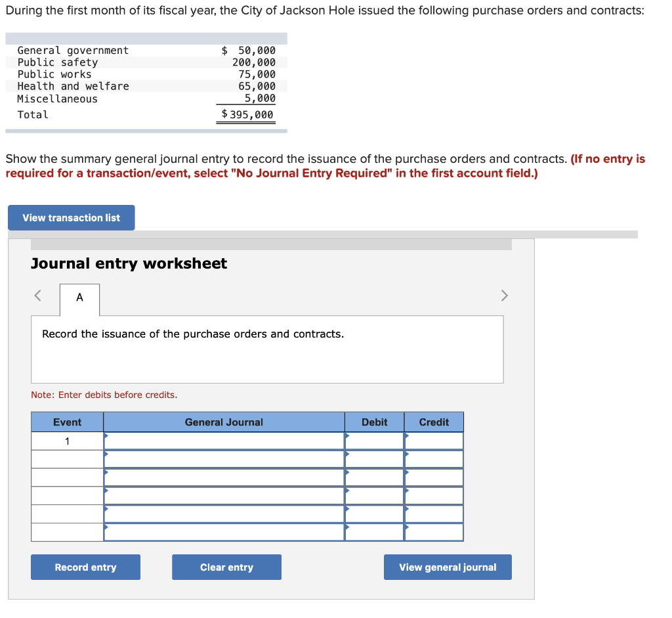Click event number 1 cell
This screenshot has width=672, height=618.
pos(68,441)
